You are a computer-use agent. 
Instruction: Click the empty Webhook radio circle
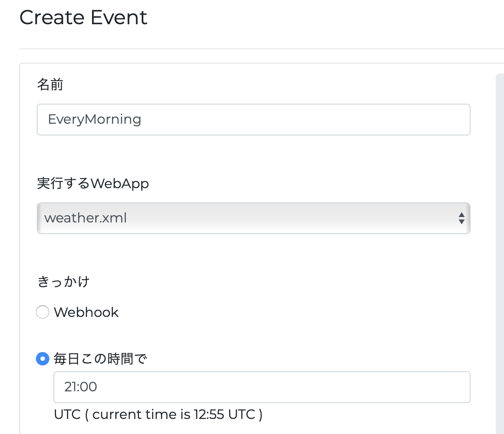pyautogui.click(x=42, y=312)
